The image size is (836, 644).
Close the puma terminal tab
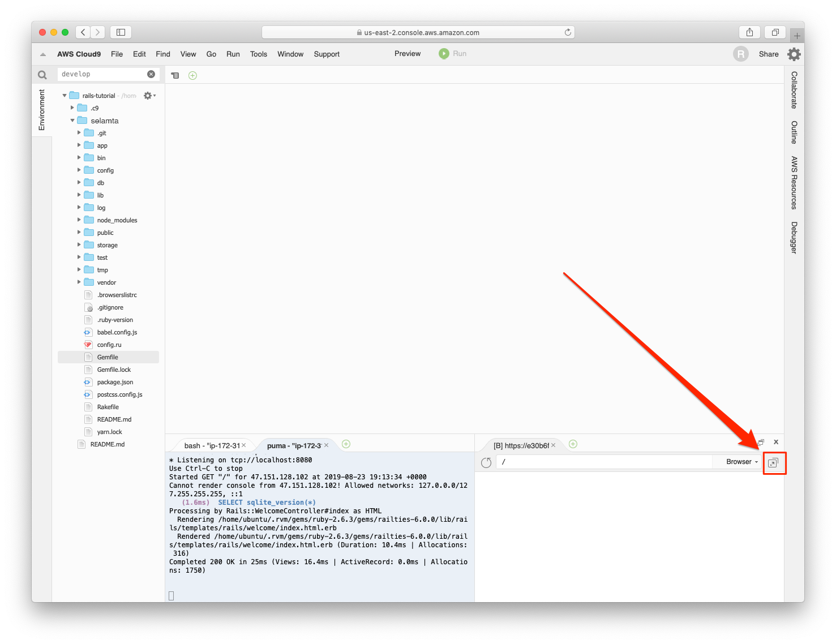(326, 445)
